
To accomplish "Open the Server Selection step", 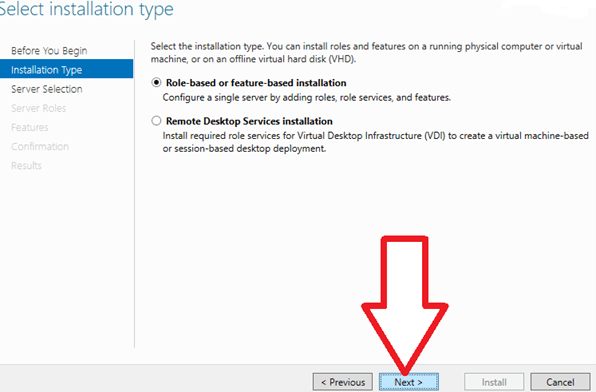I will [x=46, y=89].
